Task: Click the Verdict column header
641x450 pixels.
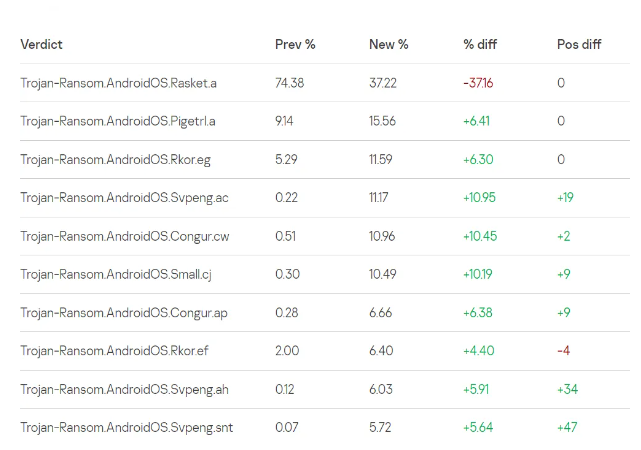Action: click(41, 45)
